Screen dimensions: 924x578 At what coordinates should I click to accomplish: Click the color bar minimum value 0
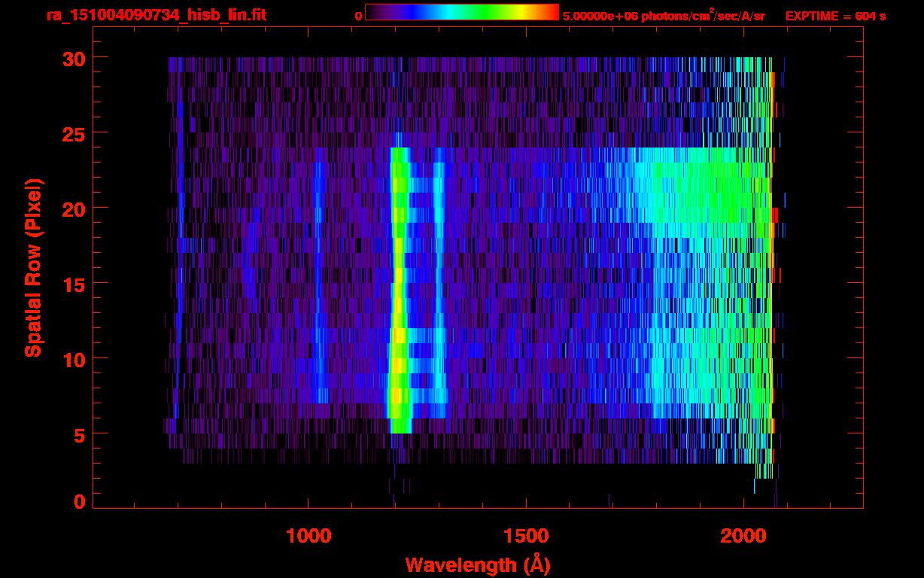tap(359, 16)
